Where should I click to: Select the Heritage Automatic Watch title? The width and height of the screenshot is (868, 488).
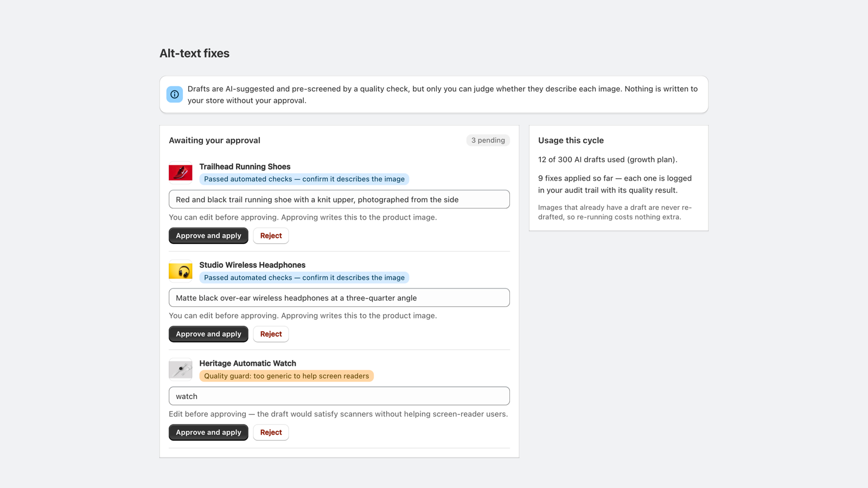tap(247, 363)
